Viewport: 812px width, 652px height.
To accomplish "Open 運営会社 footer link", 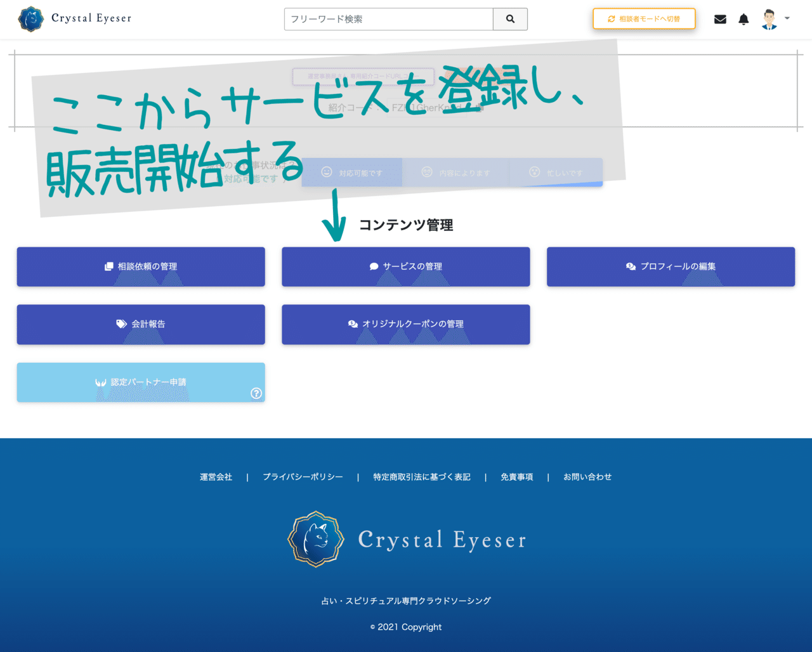I will pyautogui.click(x=216, y=477).
